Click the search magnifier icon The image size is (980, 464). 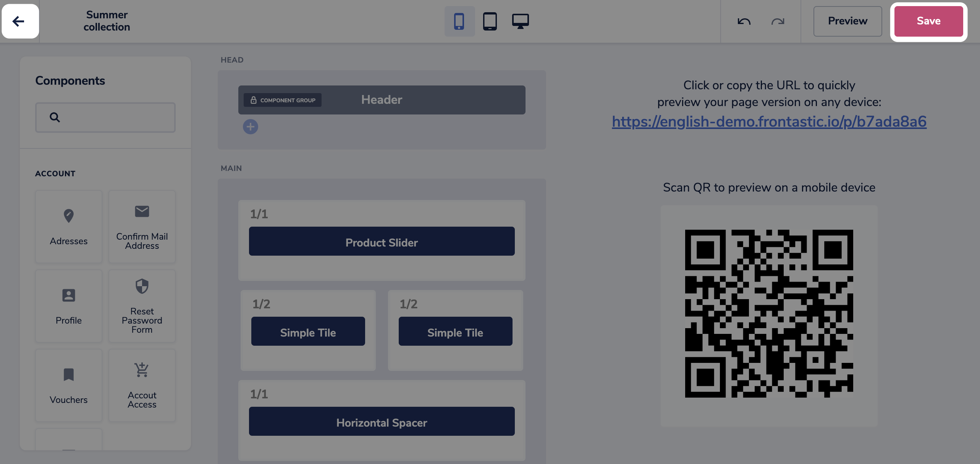[55, 117]
